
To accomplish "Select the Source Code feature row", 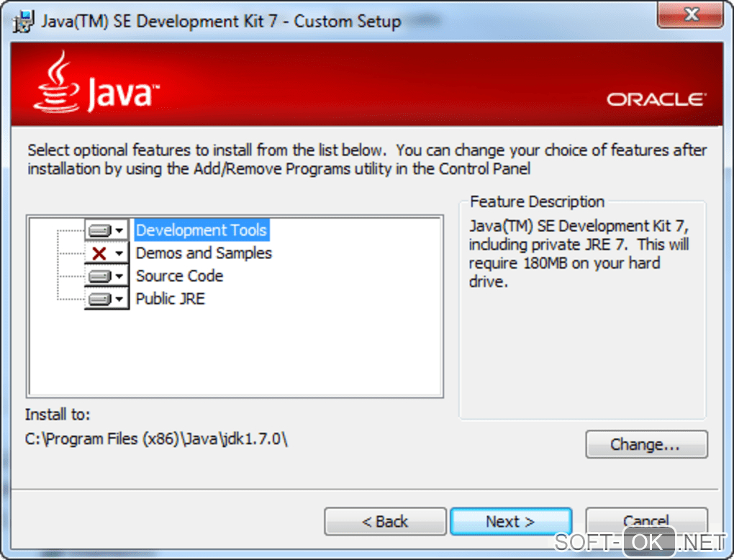I will (179, 276).
